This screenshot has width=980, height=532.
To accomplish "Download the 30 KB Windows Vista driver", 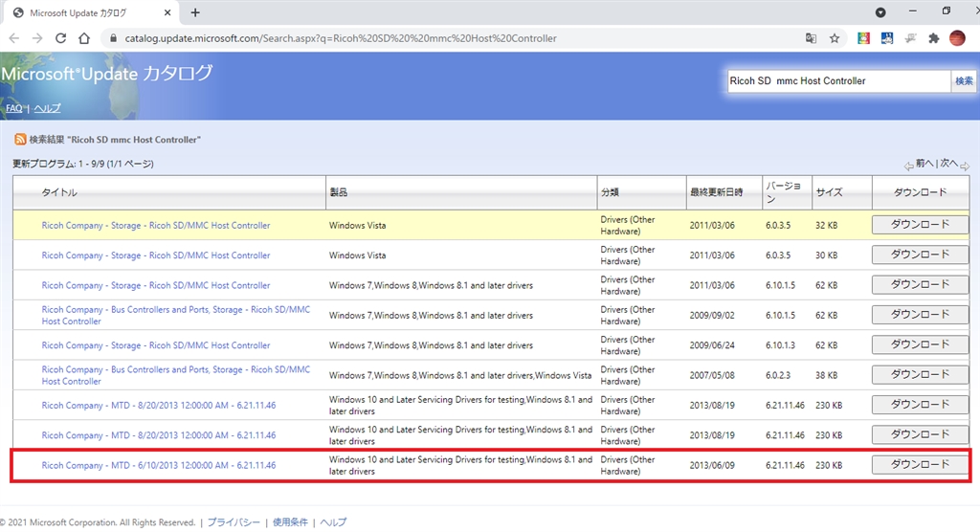I will coord(920,255).
